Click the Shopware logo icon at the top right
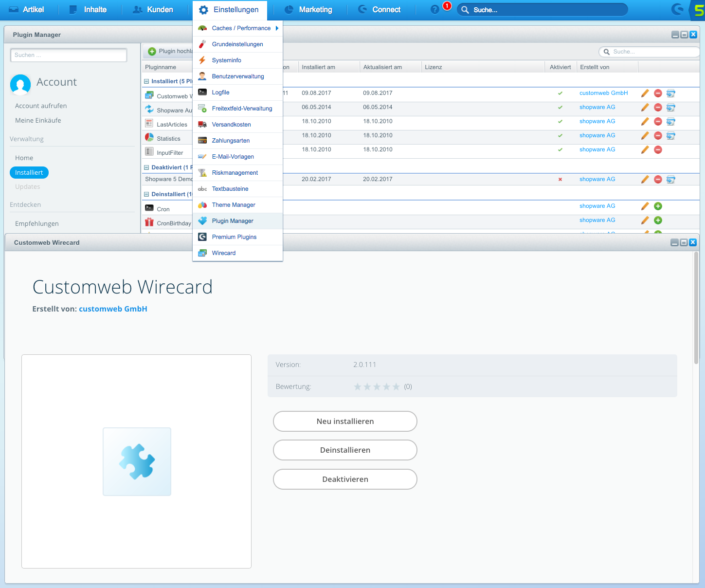This screenshot has height=588, width=705. tap(677, 9)
